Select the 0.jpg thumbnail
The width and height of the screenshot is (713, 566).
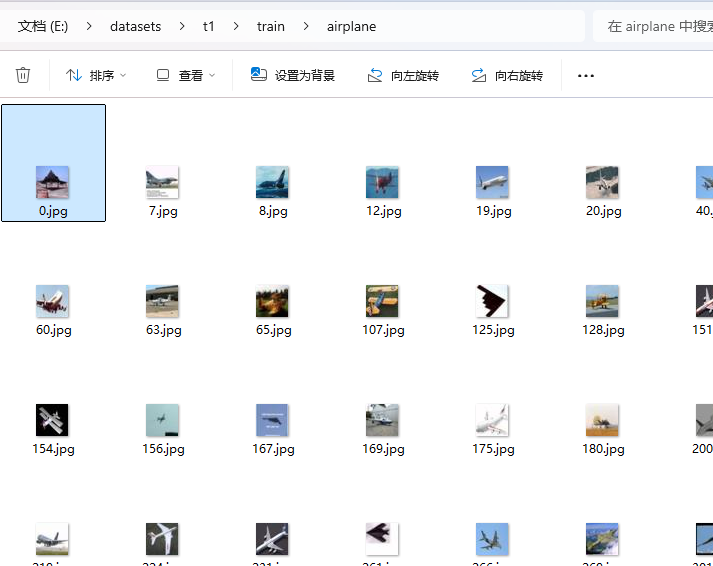53,183
